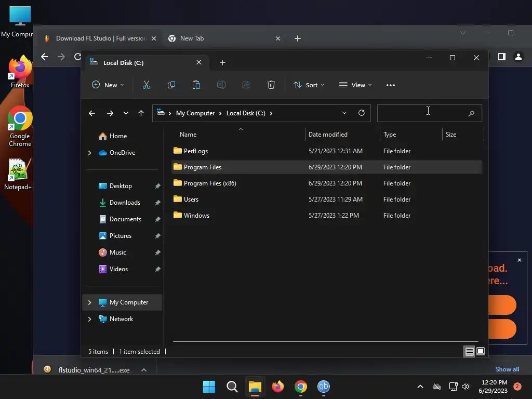Click the Rename icon in toolbar
532x399 pixels.
221,85
